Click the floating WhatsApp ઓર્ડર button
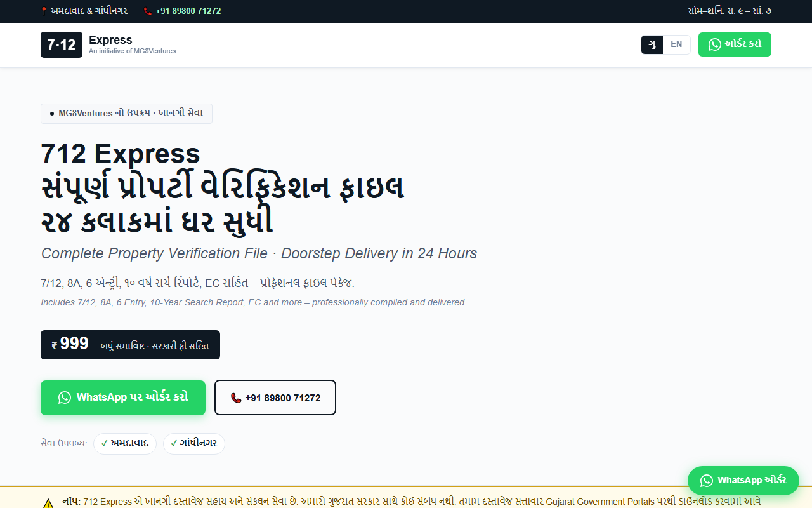The height and width of the screenshot is (508, 812). click(x=743, y=481)
